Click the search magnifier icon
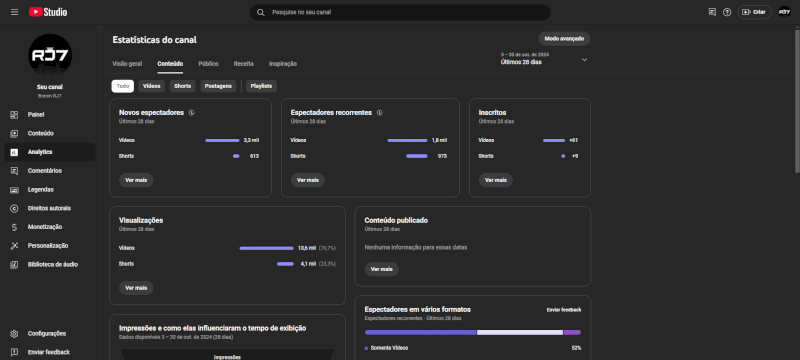Screen dimensions: 800x360 click(260, 12)
